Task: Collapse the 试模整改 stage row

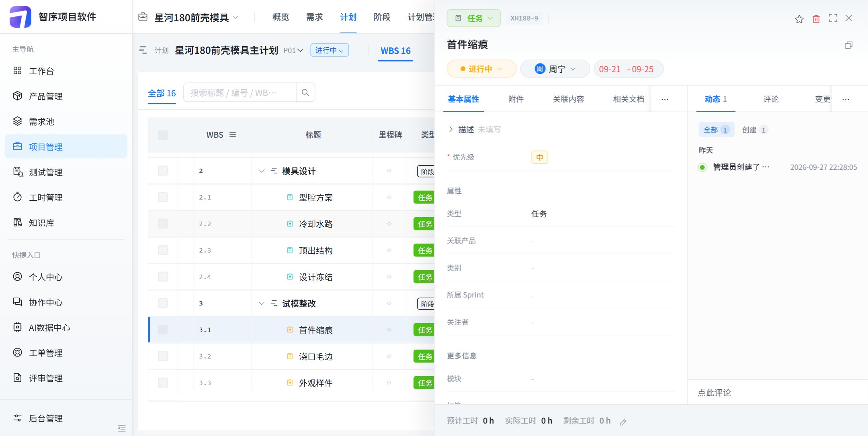Action: click(261, 304)
